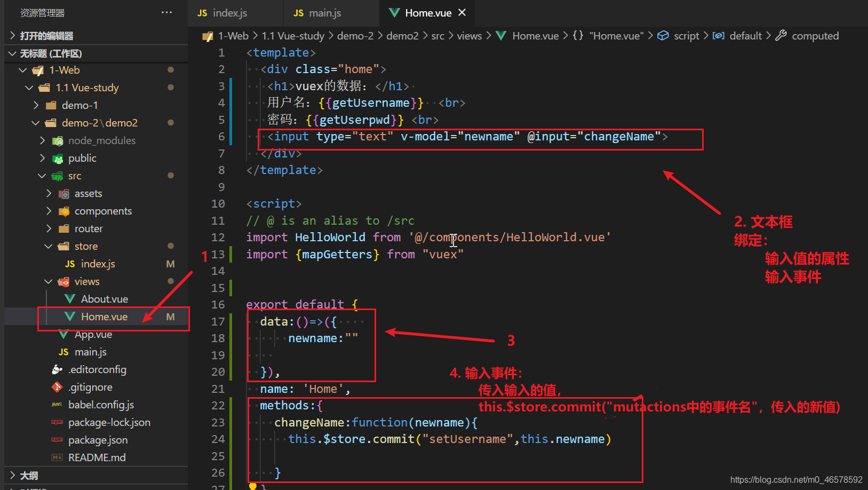868x490 pixels.
Task: Switch to the index.js editor tab
Action: pyautogui.click(x=229, y=13)
